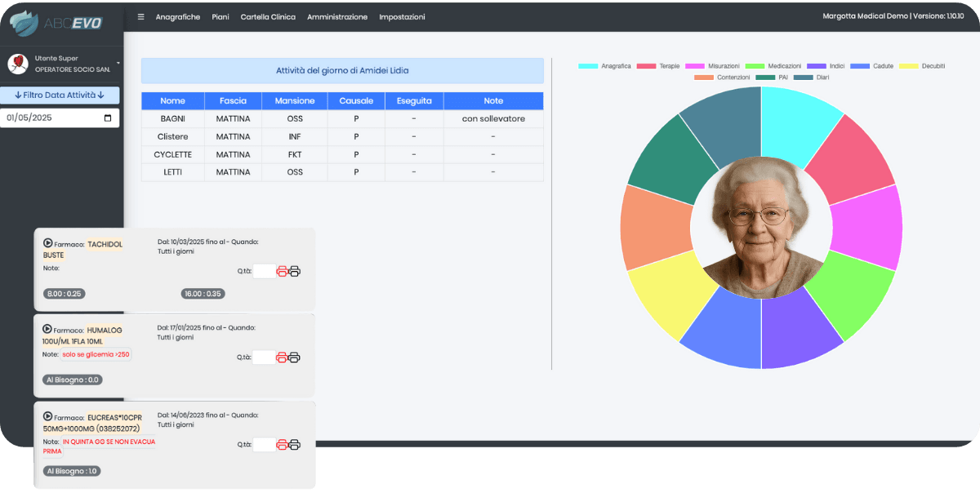Open the Cartella Clinica menu
This screenshot has width=980, height=493.
pyautogui.click(x=268, y=17)
